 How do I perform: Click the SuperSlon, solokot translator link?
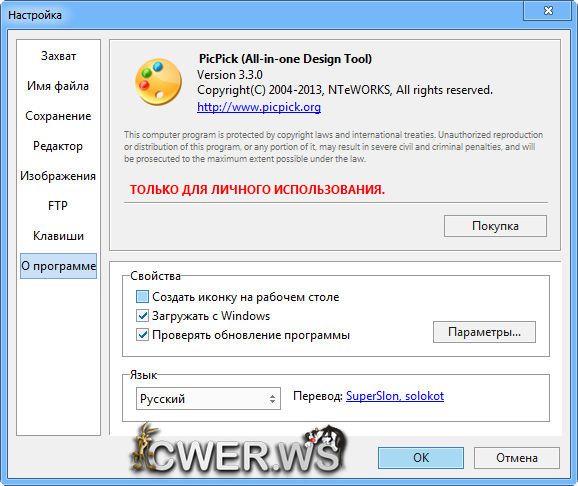click(x=395, y=396)
